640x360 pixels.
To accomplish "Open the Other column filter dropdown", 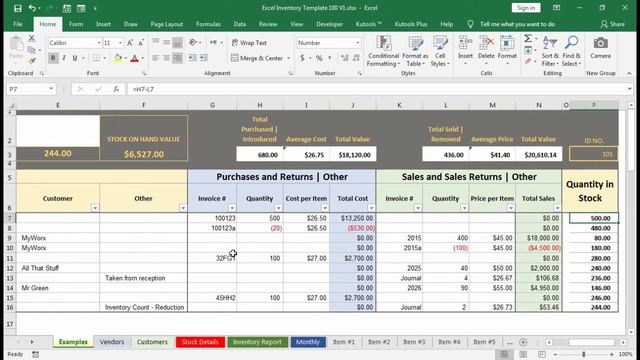I will [x=183, y=208].
